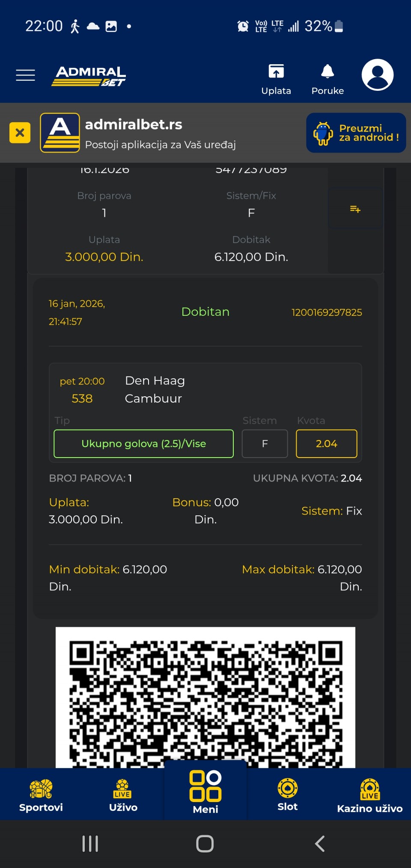Tap the ticket number 1200169297825
This screenshot has height=868, width=411.
pyautogui.click(x=327, y=312)
